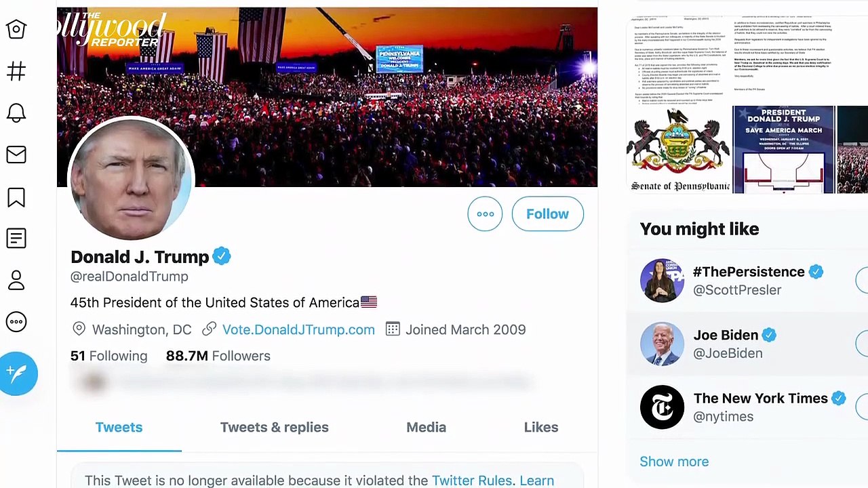This screenshot has width=868, height=488.
Task: Open Bookmarks icon in sidebar
Action: (x=16, y=197)
